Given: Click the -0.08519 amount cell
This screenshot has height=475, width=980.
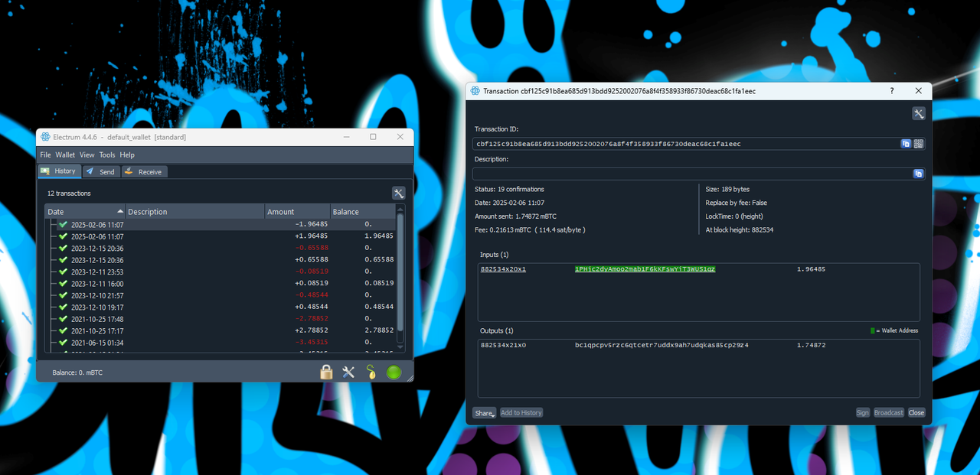Looking at the screenshot, I should 312,272.
